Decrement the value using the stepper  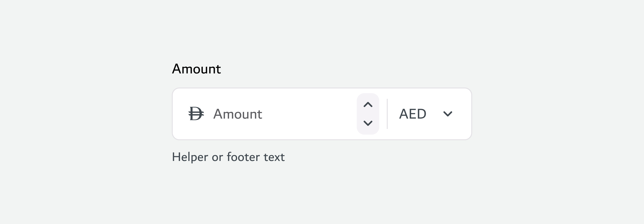[368, 123]
